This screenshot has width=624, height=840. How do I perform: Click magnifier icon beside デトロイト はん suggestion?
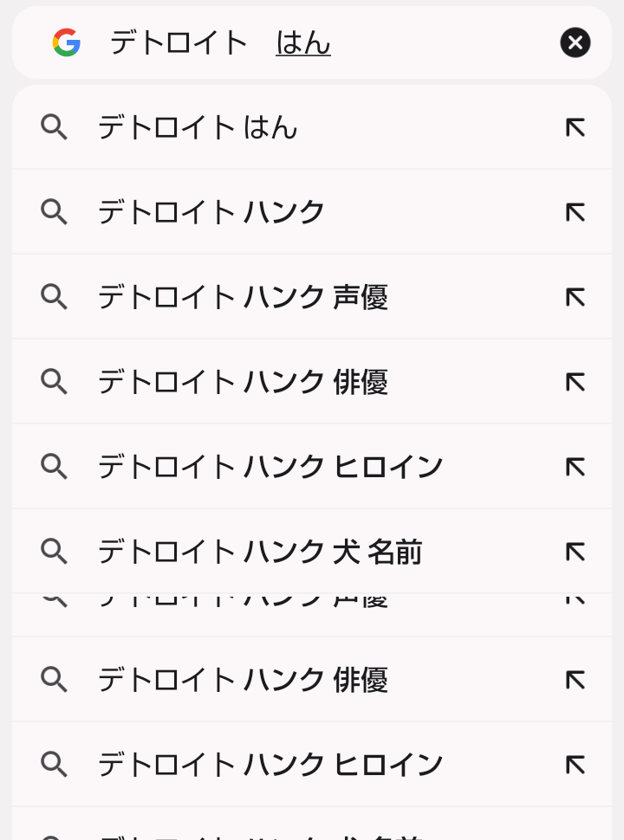54,127
